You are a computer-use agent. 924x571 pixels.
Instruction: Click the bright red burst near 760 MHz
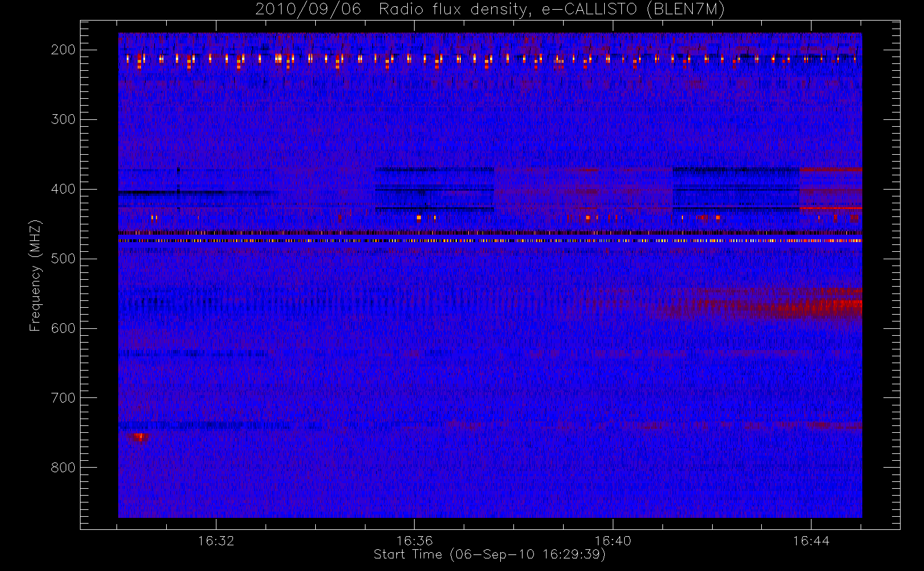click(x=138, y=437)
